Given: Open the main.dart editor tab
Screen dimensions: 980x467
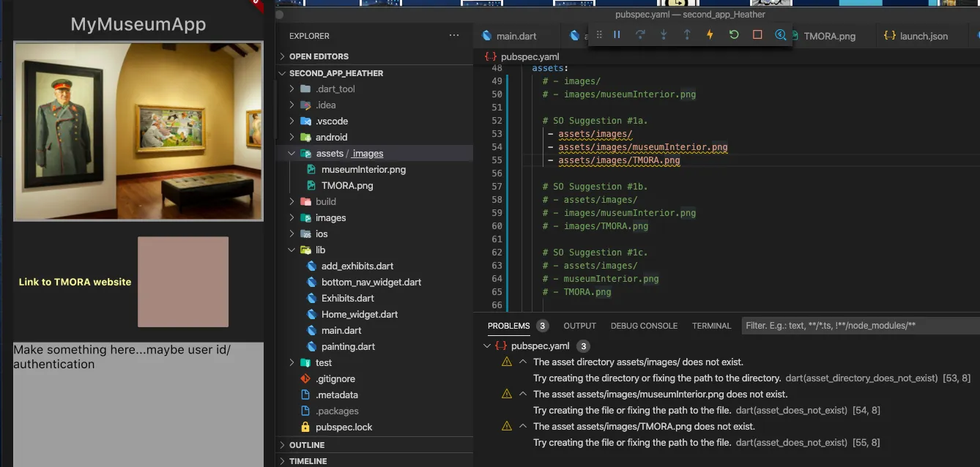Looking at the screenshot, I should tap(516, 36).
